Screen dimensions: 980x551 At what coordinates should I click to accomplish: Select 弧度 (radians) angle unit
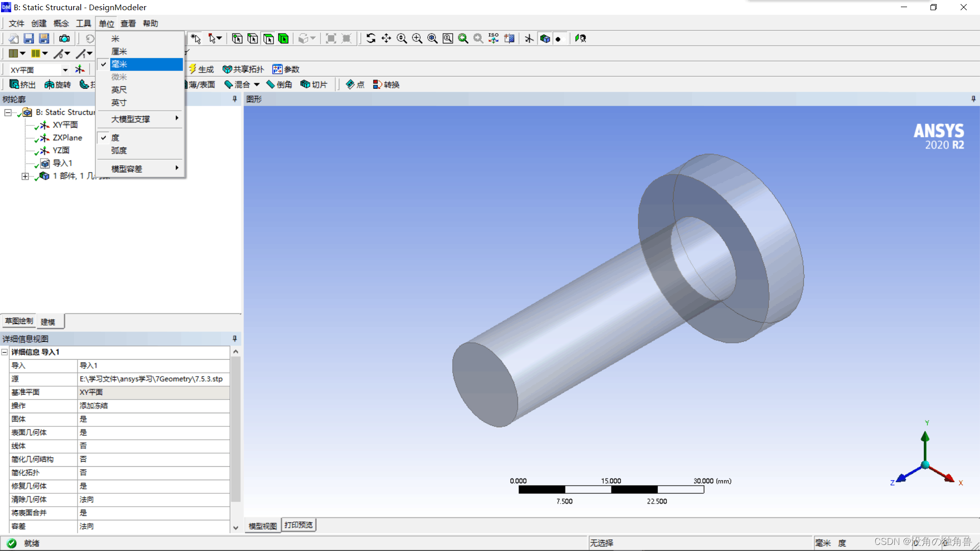pos(119,151)
